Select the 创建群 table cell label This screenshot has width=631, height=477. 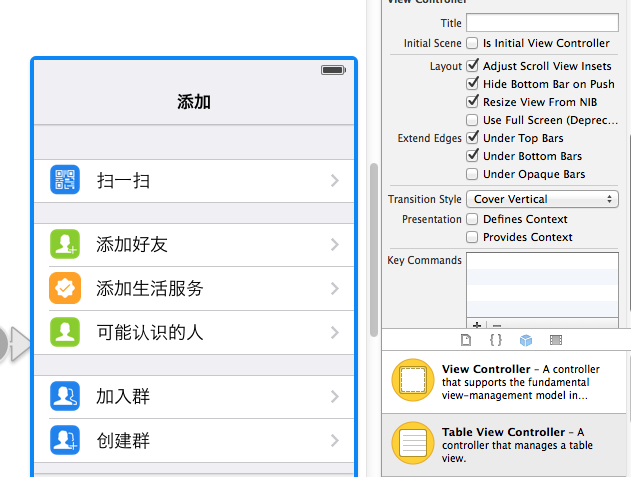click(x=123, y=440)
